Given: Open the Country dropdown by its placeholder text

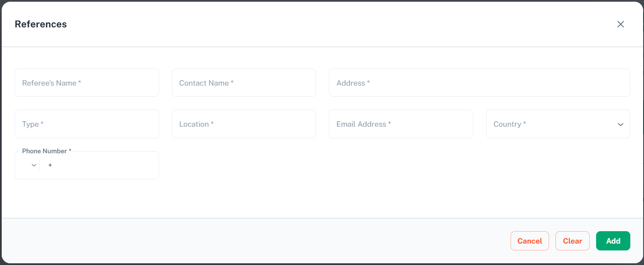Looking at the screenshot, I should coord(510,124).
